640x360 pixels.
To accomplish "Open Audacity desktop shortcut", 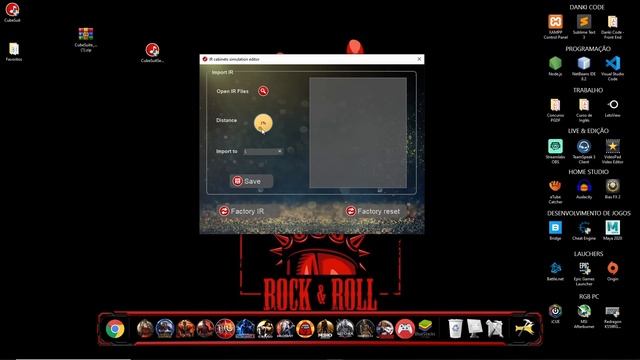I will (584, 189).
